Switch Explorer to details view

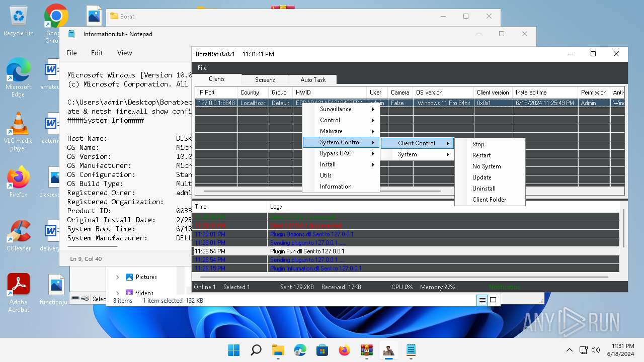482,300
